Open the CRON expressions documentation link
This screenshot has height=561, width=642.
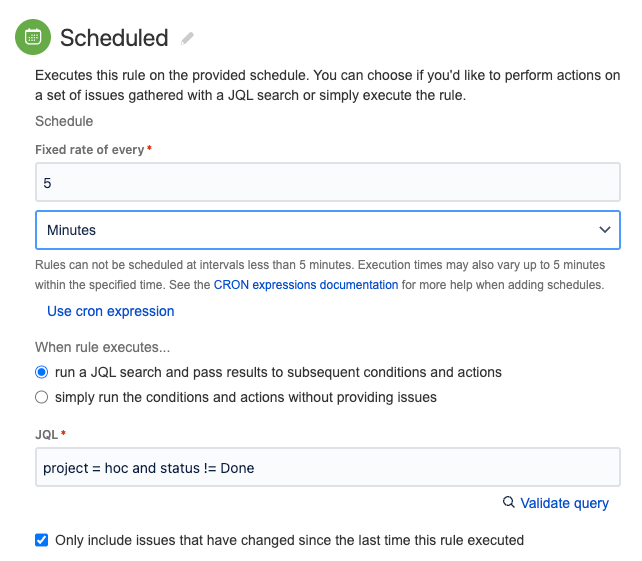click(306, 285)
